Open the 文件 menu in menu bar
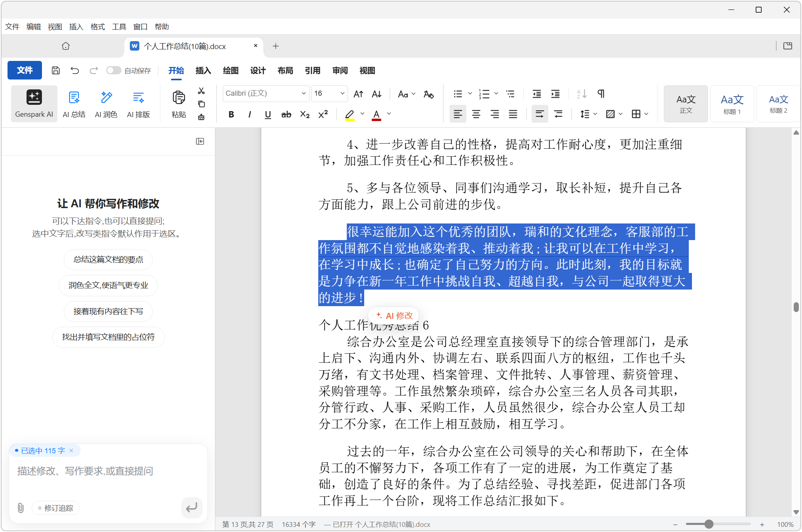 point(12,27)
